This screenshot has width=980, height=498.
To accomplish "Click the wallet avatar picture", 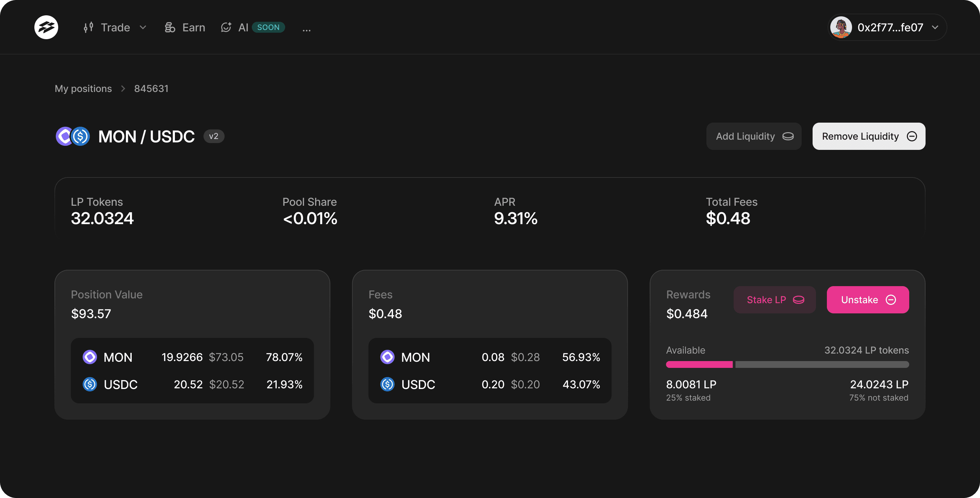I will (x=841, y=27).
